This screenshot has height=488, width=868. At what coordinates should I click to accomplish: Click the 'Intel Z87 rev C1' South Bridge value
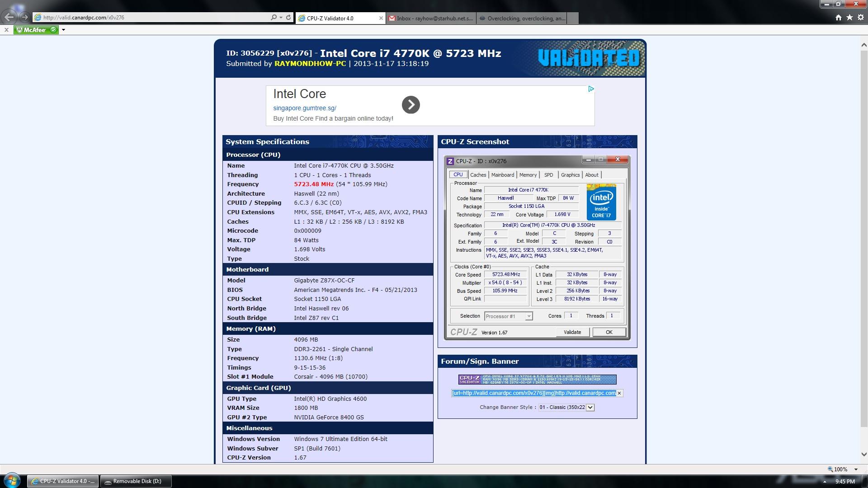(316, 318)
